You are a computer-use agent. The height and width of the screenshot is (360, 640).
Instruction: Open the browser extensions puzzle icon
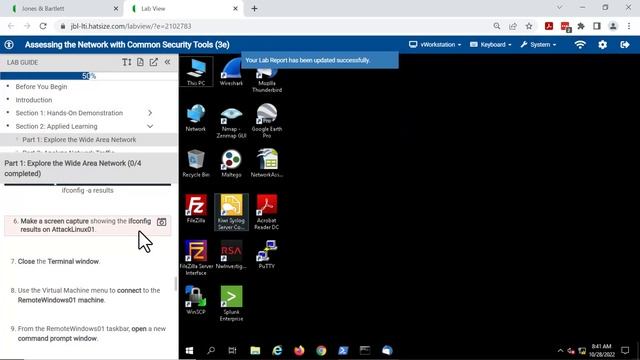[x=581, y=26]
